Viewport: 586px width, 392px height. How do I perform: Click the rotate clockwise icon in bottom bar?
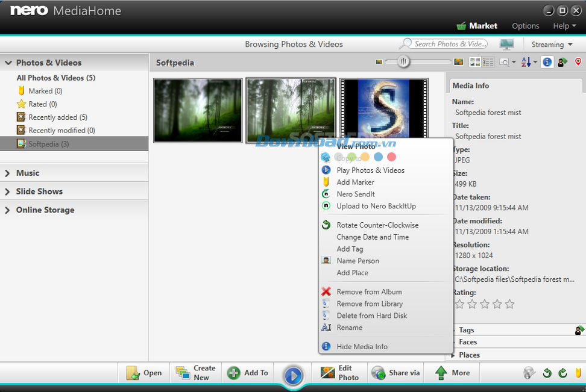[x=562, y=373]
